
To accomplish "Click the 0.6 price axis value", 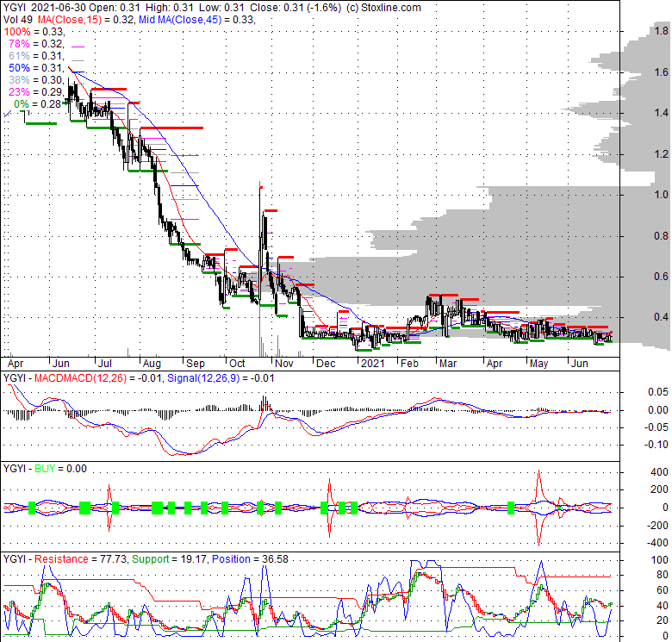I will [662, 277].
